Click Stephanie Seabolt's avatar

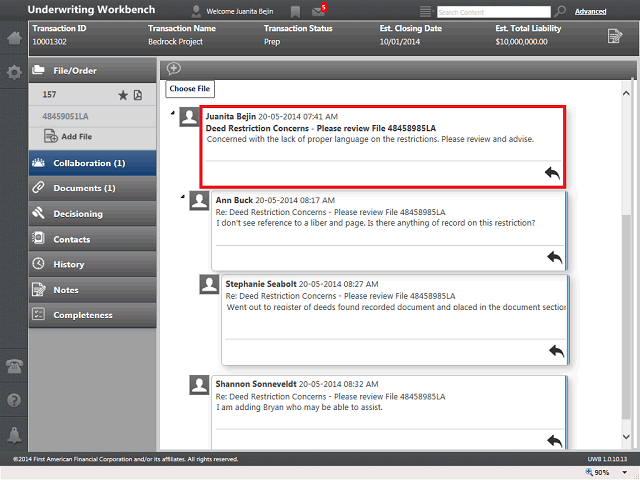pyautogui.click(x=209, y=284)
